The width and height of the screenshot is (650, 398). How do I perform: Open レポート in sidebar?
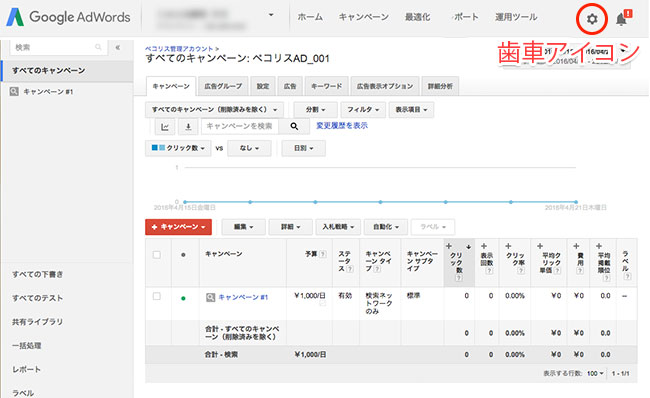click(x=27, y=369)
